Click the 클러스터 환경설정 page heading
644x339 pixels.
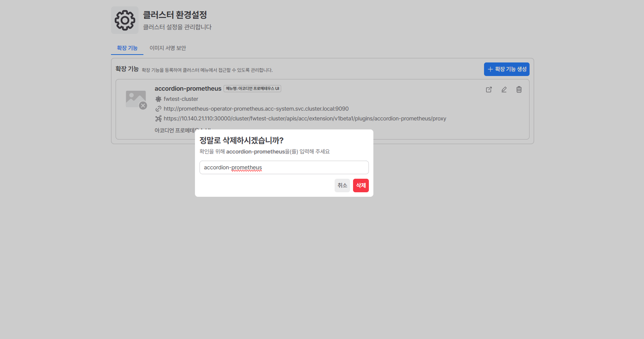(x=175, y=15)
